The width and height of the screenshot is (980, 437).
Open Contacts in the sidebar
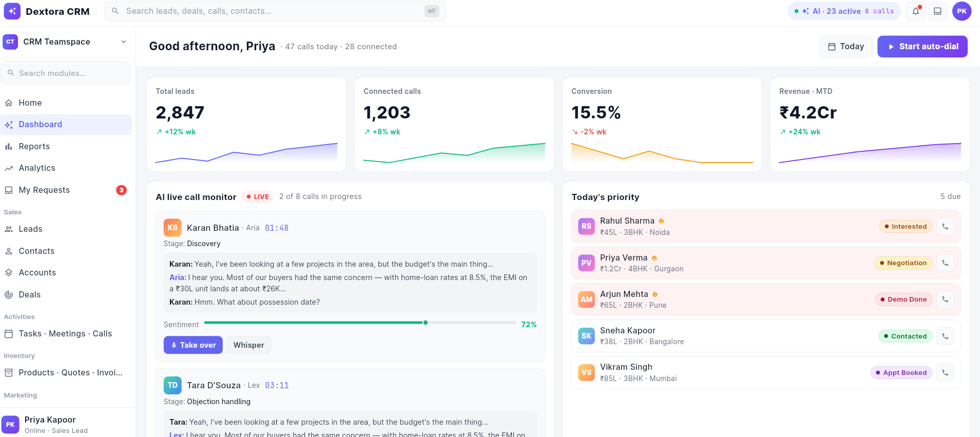point(66,251)
